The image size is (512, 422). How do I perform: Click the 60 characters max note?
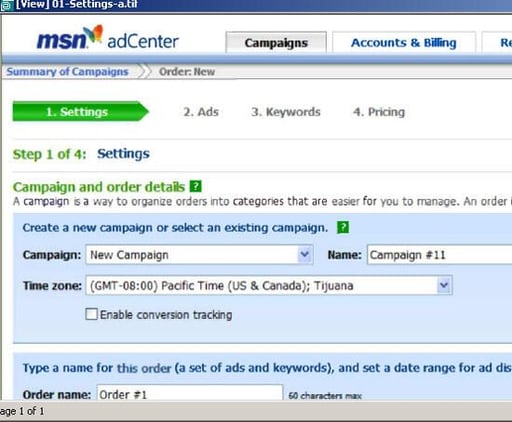pos(325,396)
